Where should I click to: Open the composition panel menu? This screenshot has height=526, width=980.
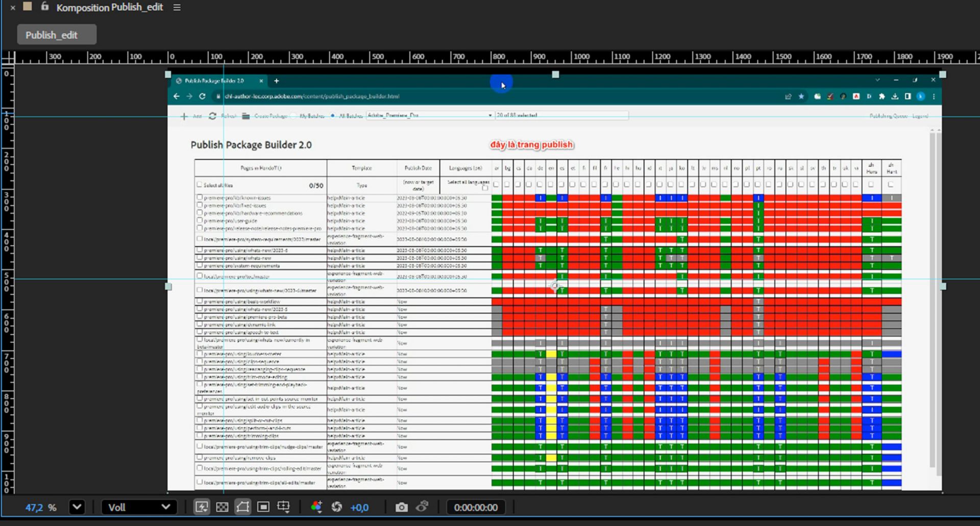coord(177,8)
